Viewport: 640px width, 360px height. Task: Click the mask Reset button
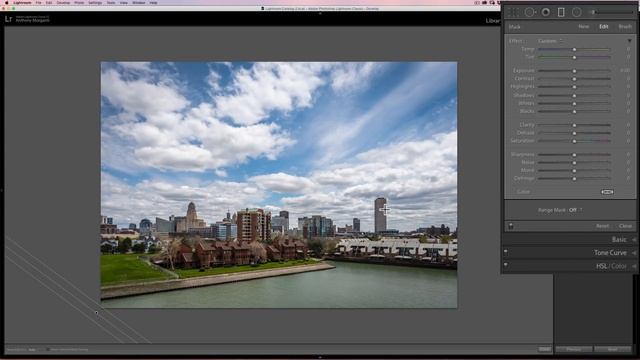pos(602,226)
